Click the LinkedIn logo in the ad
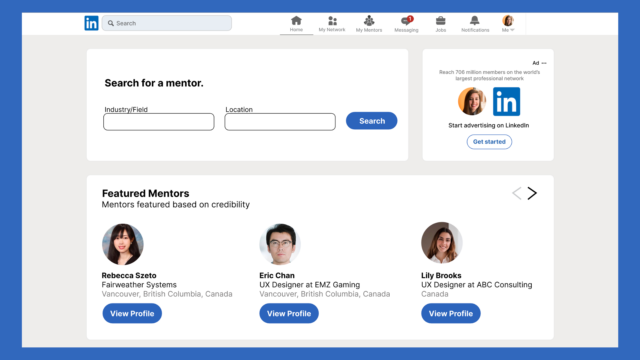The height and width of the screenshot is (360, 640). click(x=507, y=101)
